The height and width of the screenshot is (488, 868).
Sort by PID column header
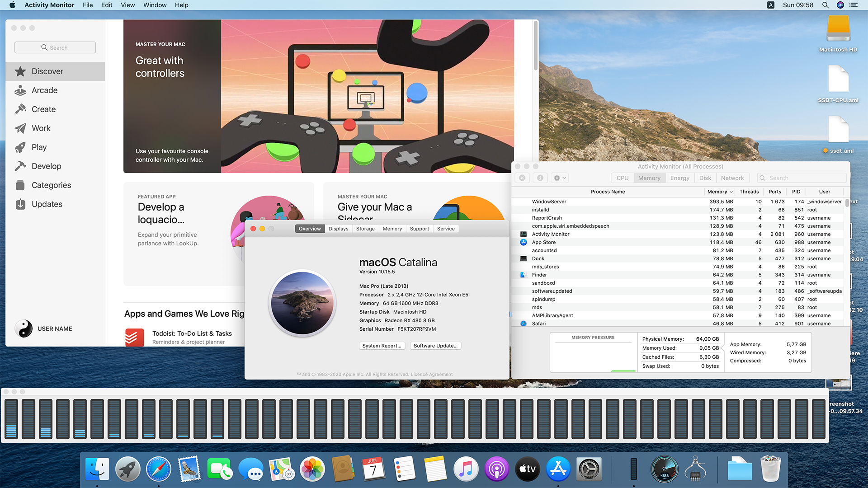tap(796, 192)
